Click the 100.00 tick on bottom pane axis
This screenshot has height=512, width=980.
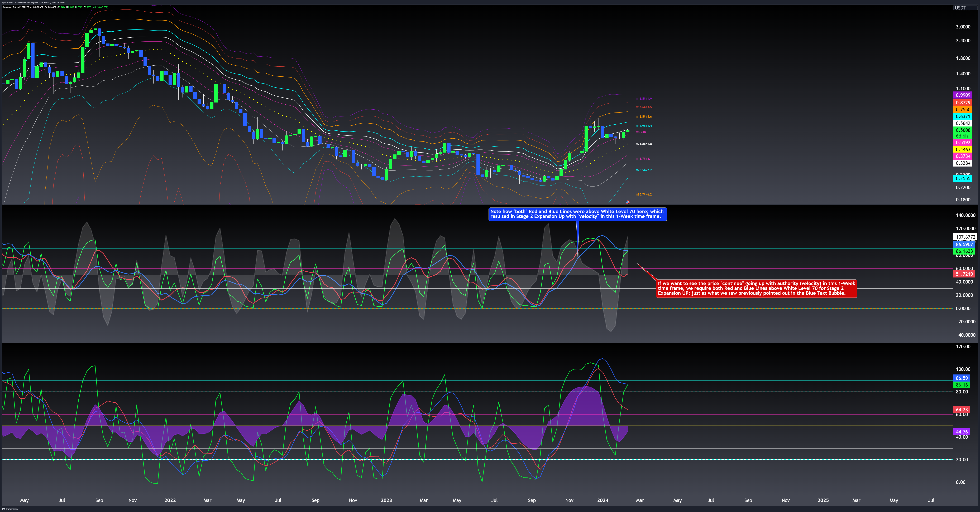[963, 369]
